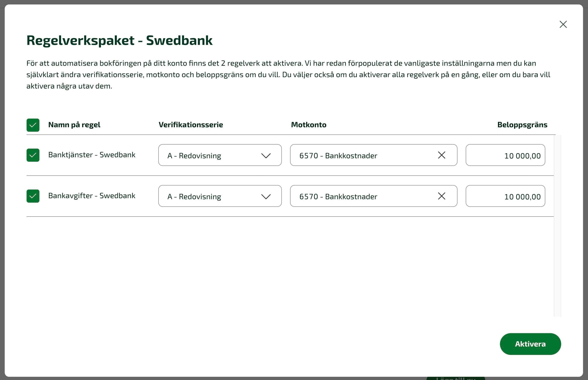Open Verifikationsserie dropdown for Banktjänster row

pyautogui.click(x=220, y=155)
